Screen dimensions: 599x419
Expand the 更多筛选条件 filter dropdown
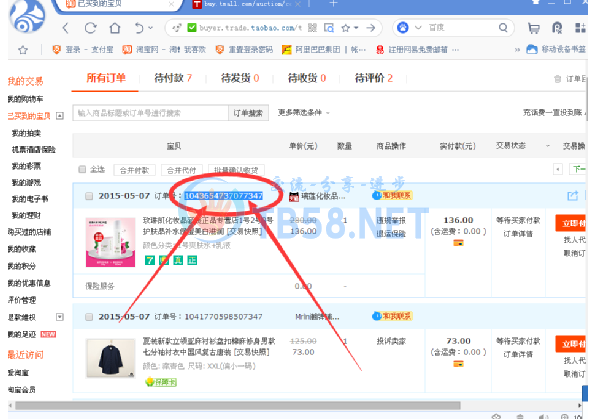click(303, 113)
